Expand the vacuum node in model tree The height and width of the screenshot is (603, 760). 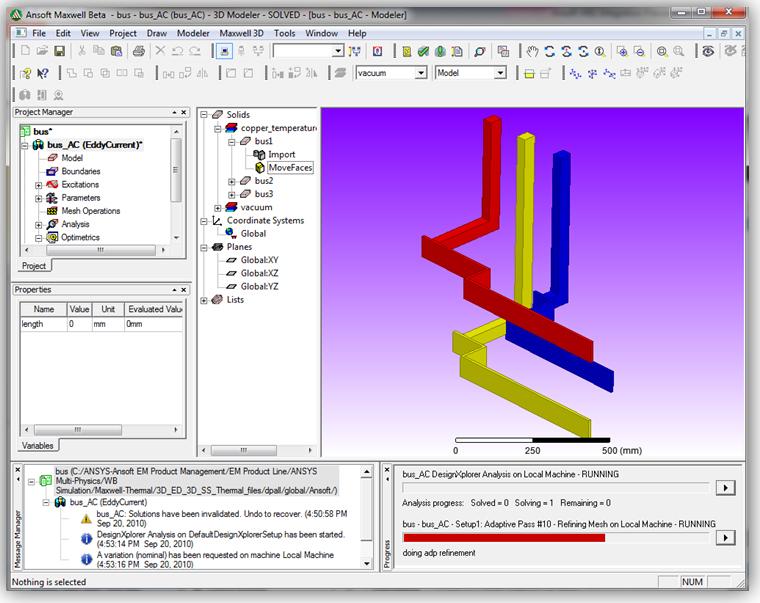[218, 207]
